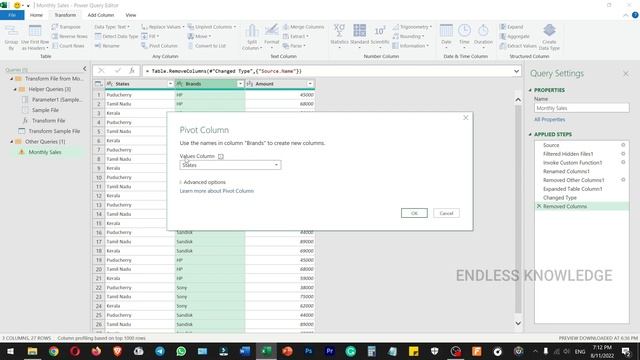Expand the formula bar dropdown arrow
This screenshot has width=640, height=360.
point(516,71)
